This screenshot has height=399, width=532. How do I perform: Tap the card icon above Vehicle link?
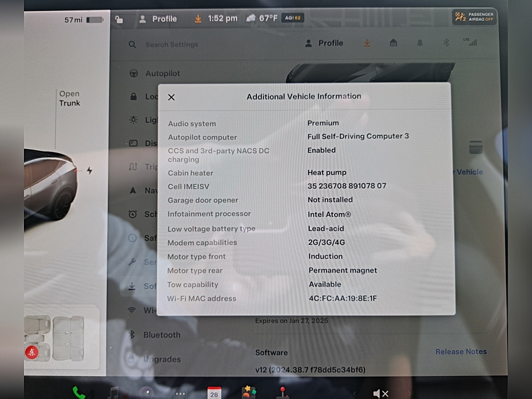[x=476, y=147]
